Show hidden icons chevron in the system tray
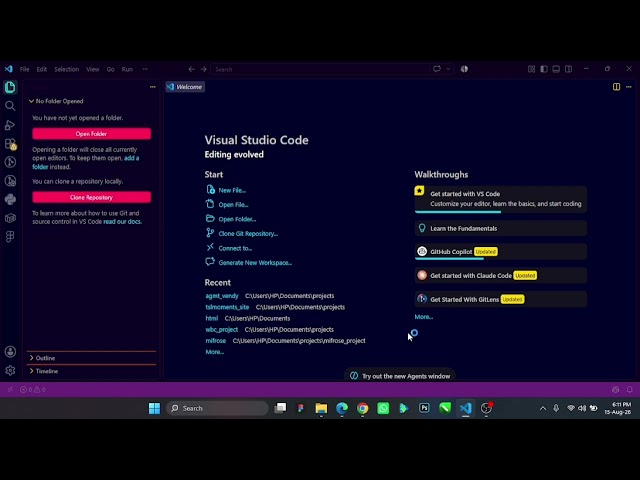Image resolution: width=640 pixels, height=480 pixels. [x=542, y=408]
